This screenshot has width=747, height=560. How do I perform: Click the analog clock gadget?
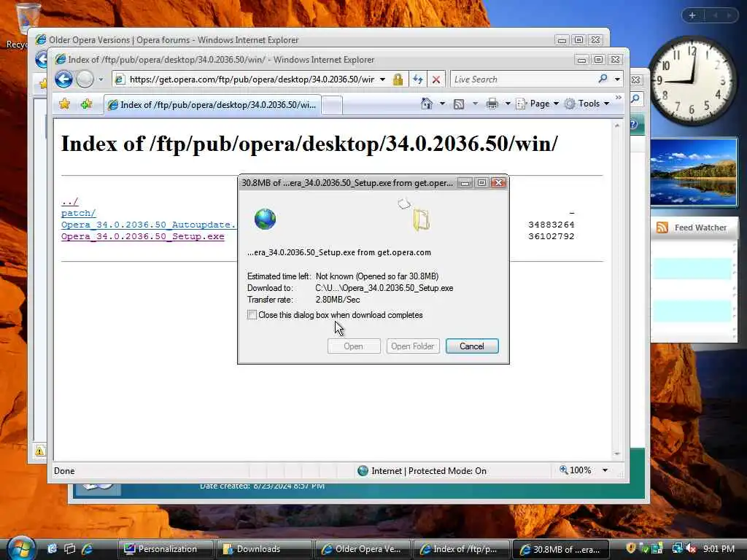click(x=692, y=81)
